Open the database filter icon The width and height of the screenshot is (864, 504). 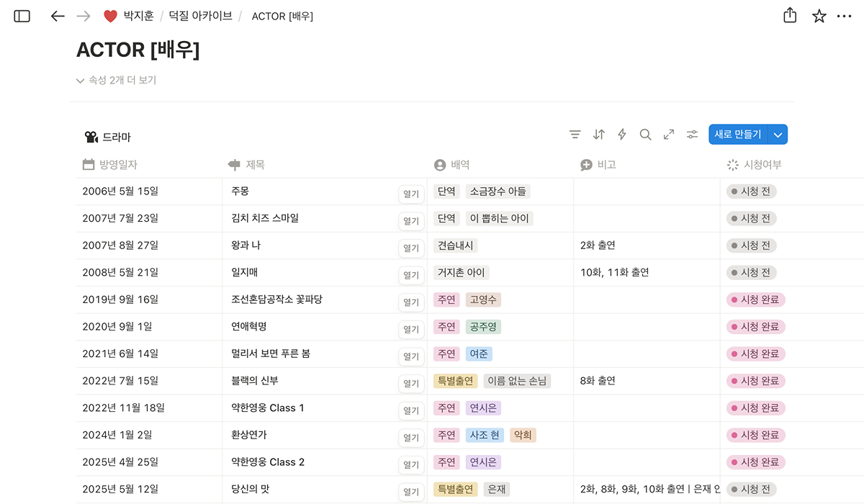pyautogui.click(x=575, y=135)
